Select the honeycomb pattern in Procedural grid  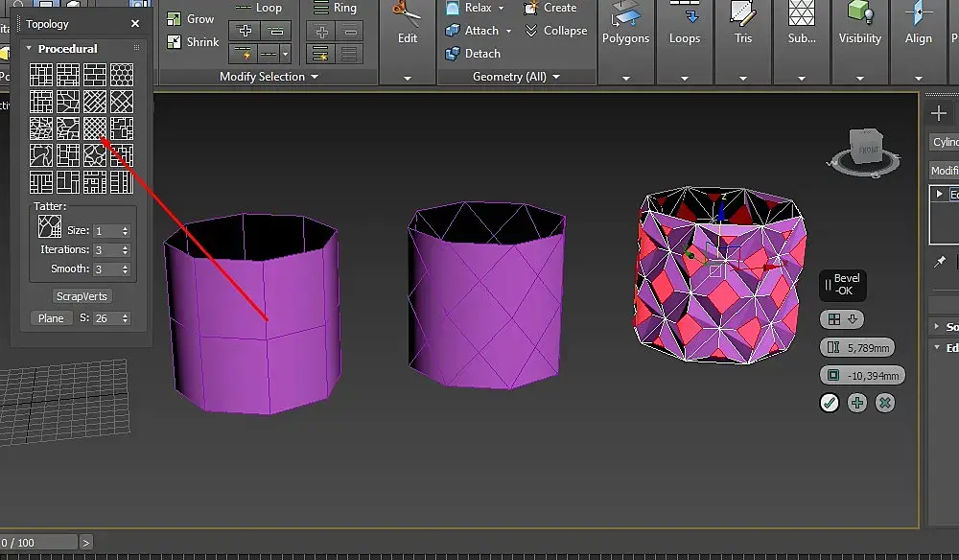click(122, 75)
